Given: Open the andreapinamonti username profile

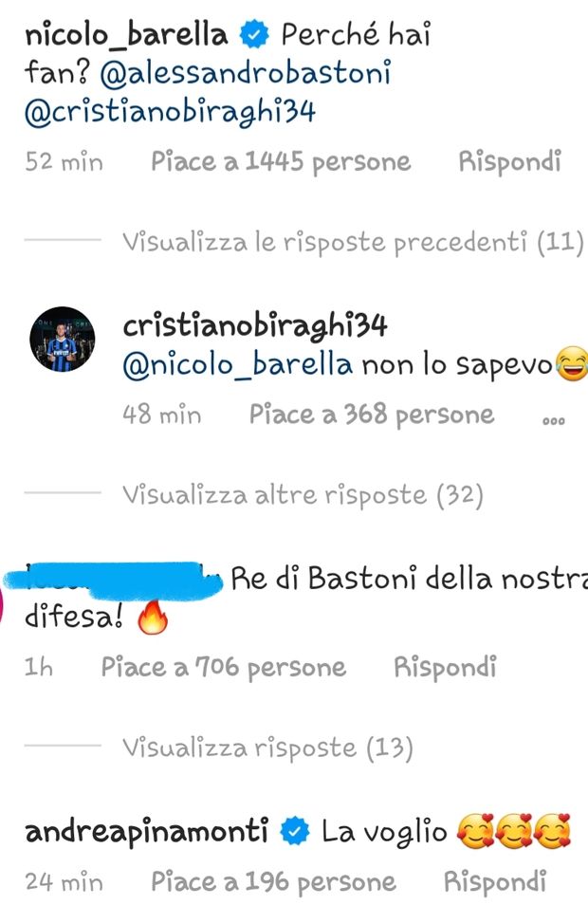Looking at the screenshot, I should coord(147,832).
